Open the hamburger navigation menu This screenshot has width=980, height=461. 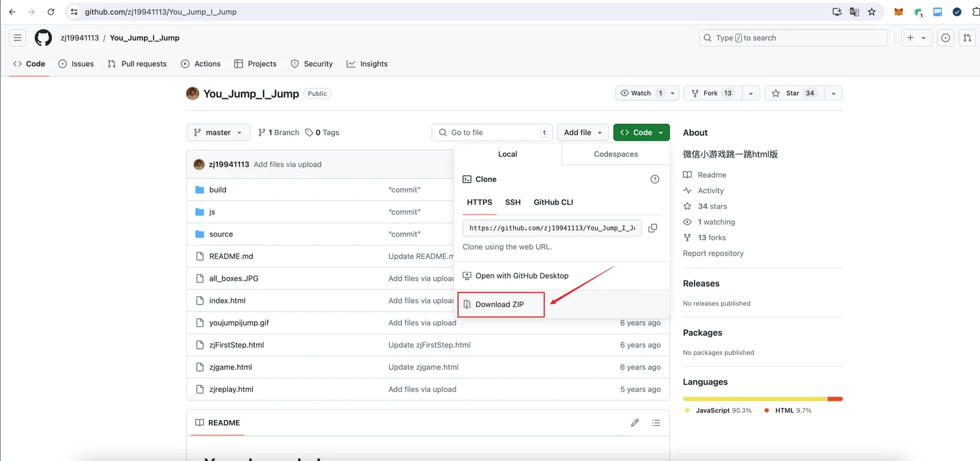[18, 38]
